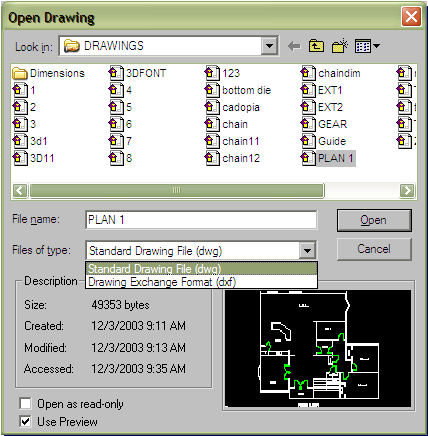This screenshot has height=436, width=428.
Task: Click the back arrow navigation icon
Action: pos(294,46)
